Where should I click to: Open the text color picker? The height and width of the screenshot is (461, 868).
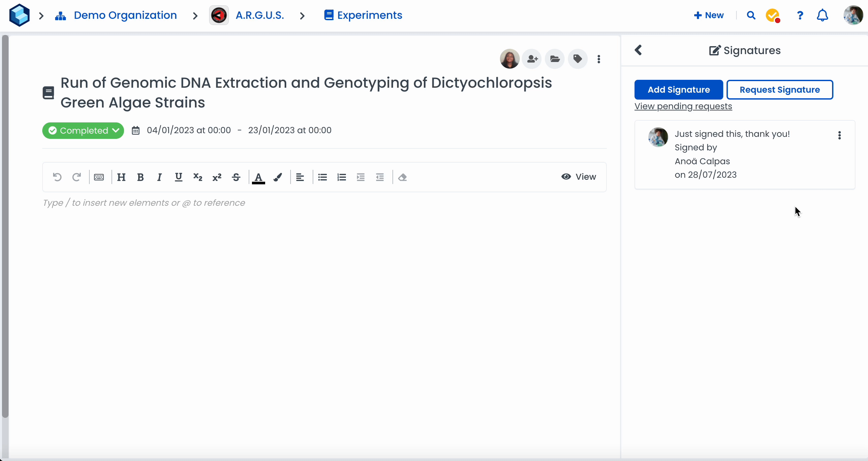tap(259, 177)
